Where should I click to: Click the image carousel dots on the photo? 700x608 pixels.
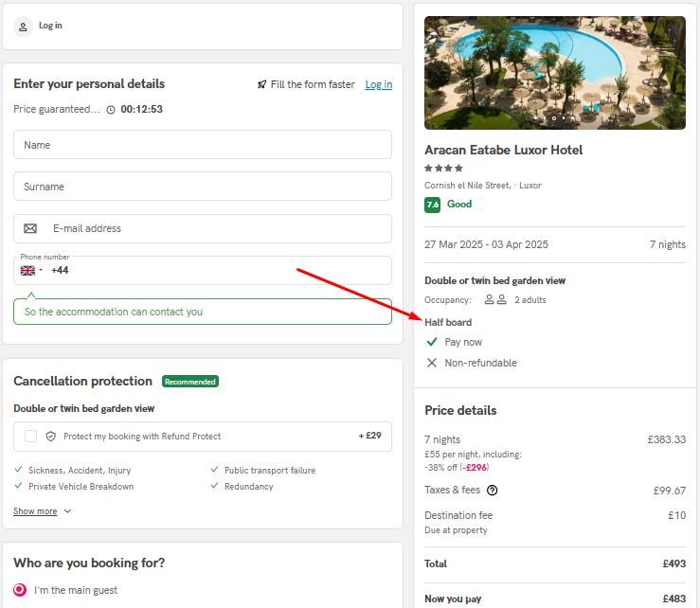pos(554,118)
